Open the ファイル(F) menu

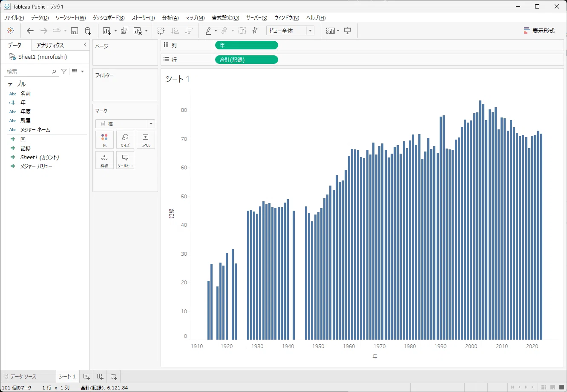(x=14, y=18)
